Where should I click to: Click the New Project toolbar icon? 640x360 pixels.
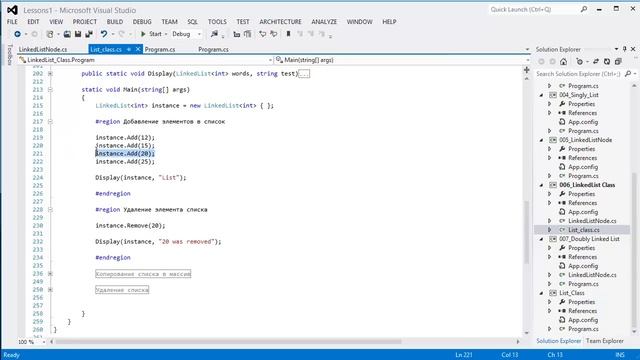coord(50,34)
